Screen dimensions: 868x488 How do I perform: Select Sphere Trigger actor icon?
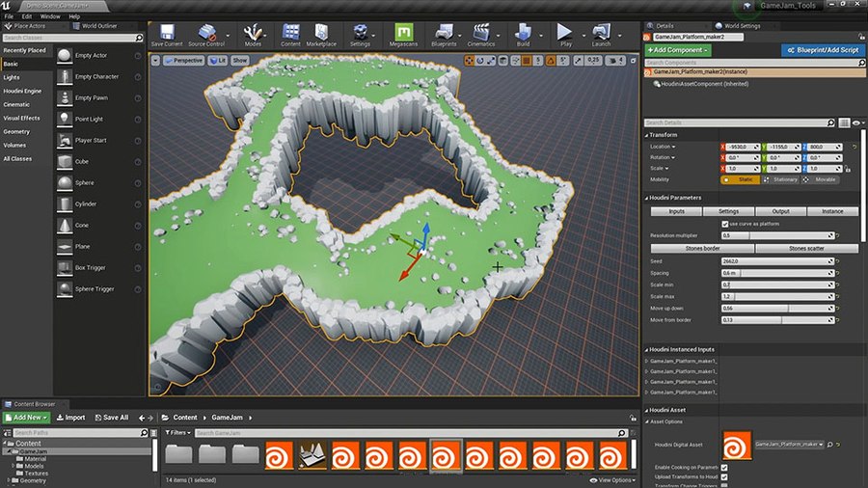[65, 288]
